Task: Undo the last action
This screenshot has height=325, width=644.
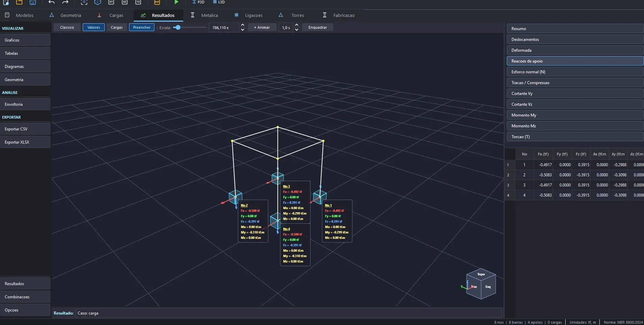Action: click(51, 2)
